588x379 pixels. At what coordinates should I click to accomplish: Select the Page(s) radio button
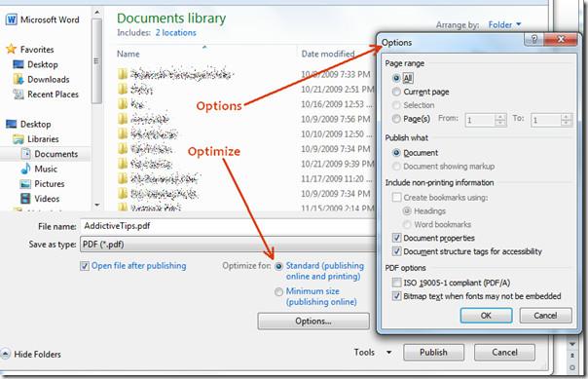tap(396, 119)
